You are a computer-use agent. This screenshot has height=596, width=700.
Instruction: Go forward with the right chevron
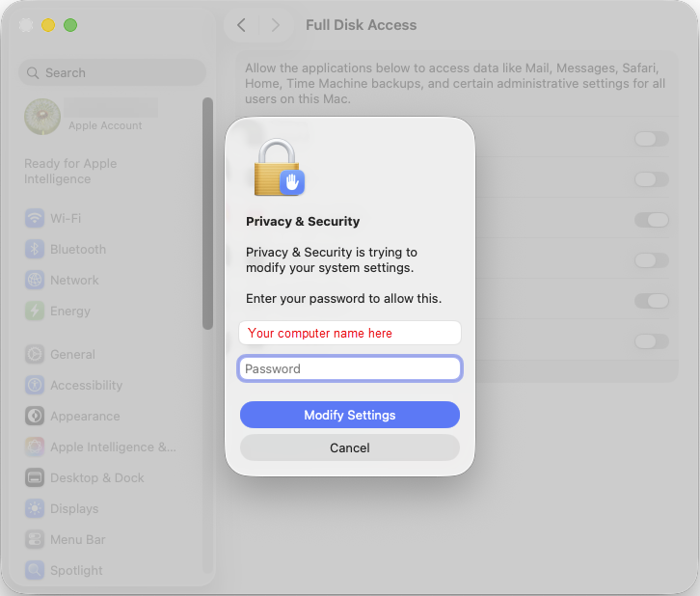[x=276, y=25]
